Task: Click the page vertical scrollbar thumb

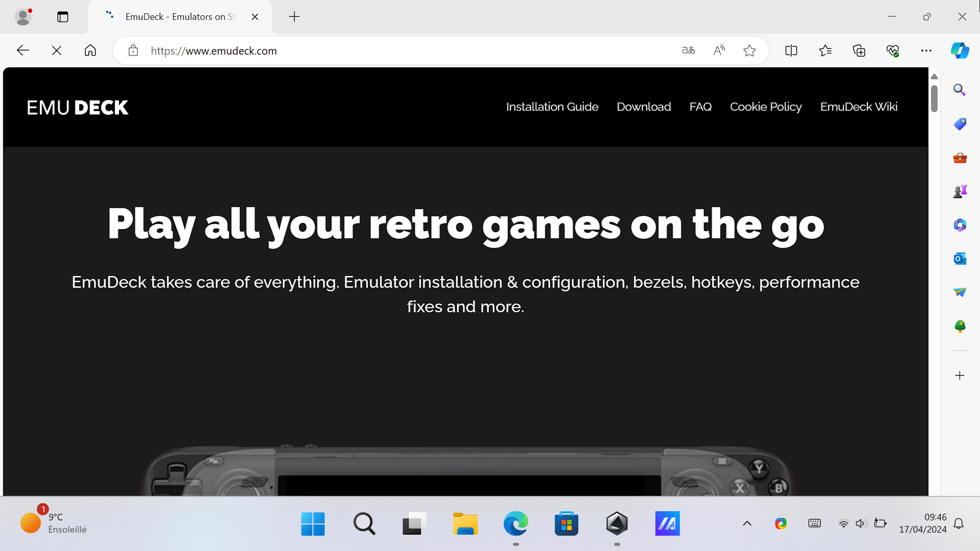Action: pos(934,98)
